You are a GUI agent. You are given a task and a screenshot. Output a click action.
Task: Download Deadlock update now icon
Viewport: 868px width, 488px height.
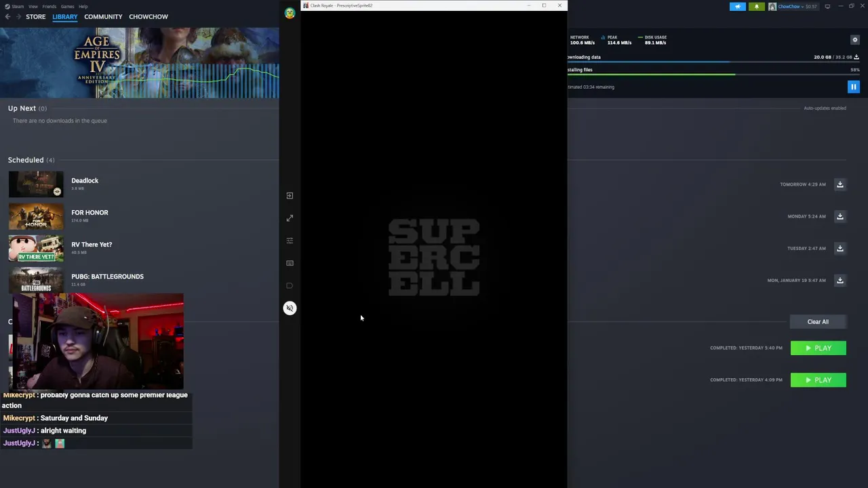coord(840,184)
